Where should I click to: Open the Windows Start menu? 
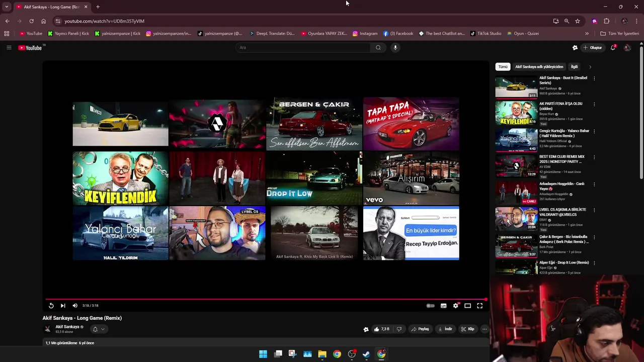[x=263, y=354]
